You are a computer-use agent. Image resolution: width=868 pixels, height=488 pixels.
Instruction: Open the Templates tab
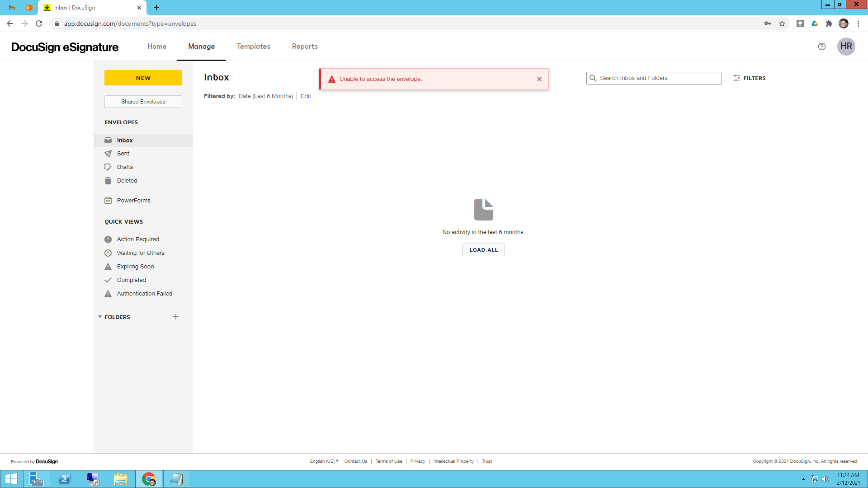[254, 47]
